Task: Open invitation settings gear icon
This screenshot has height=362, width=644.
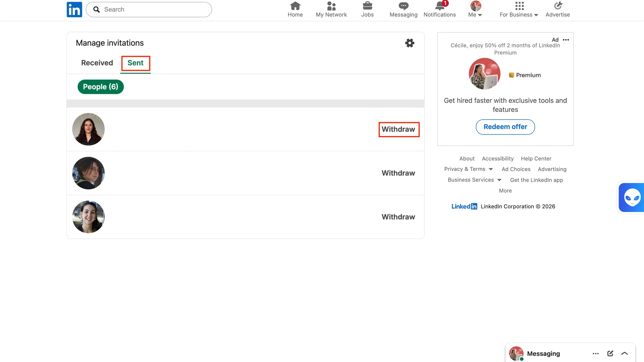Action: 410,43
